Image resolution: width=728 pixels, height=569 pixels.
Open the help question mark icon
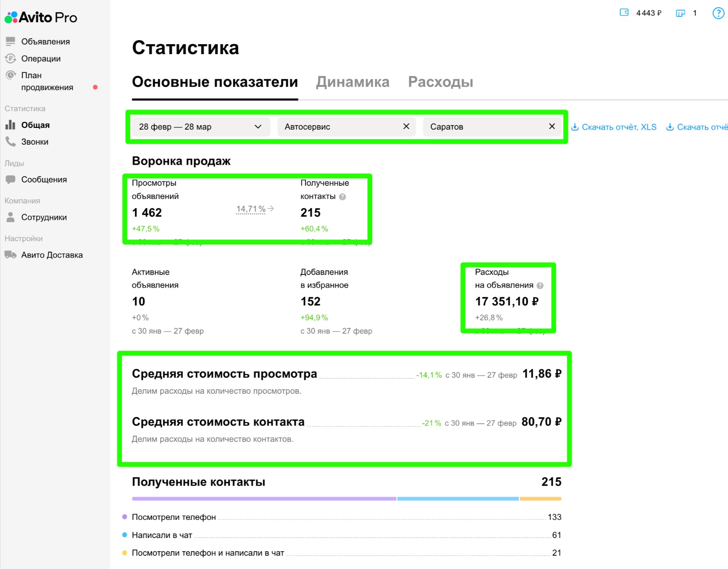718,13
